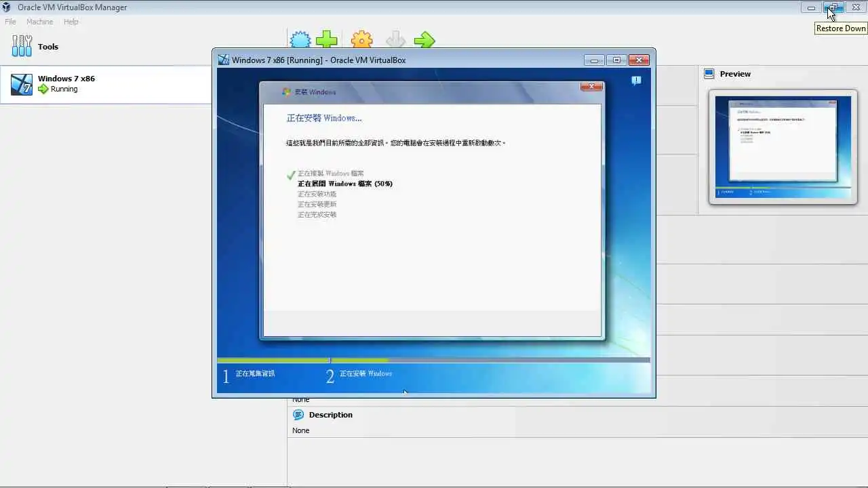The height and width of the screenshot is (488, 868).
Task: Click the 正在安裝功能 step
Action: click(317, 194)
